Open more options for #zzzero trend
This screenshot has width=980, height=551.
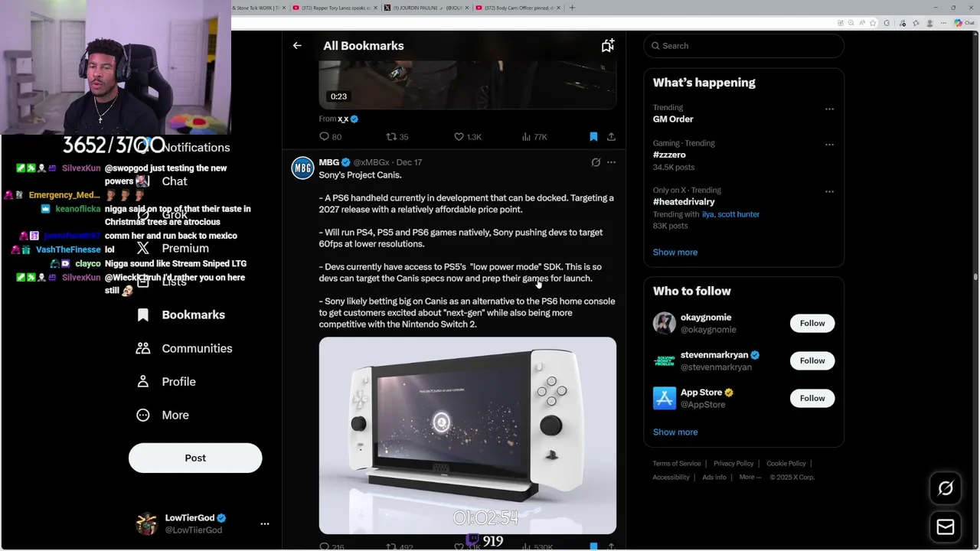tap(829, 145)
